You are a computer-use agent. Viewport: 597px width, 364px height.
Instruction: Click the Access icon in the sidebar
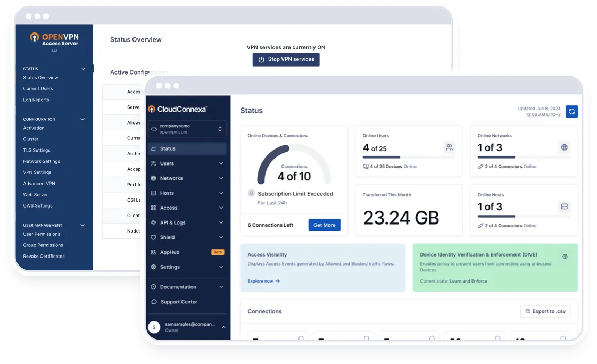click(153, 208)
